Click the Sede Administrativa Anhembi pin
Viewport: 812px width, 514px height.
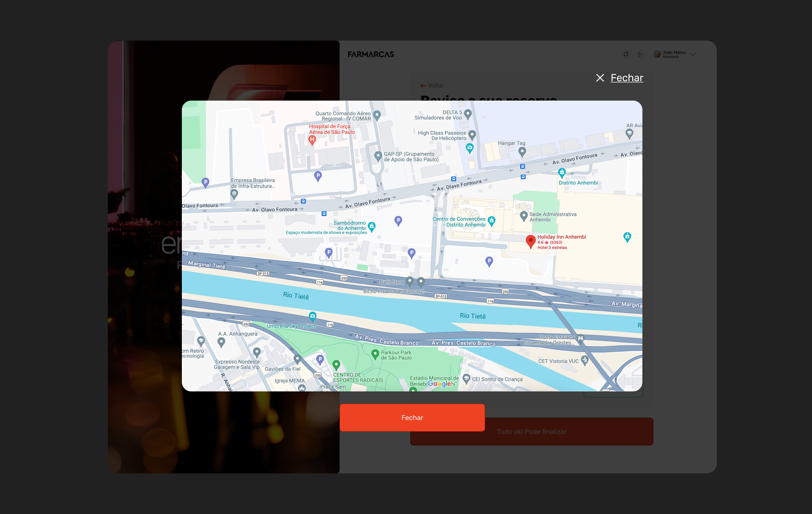point(524,216)
